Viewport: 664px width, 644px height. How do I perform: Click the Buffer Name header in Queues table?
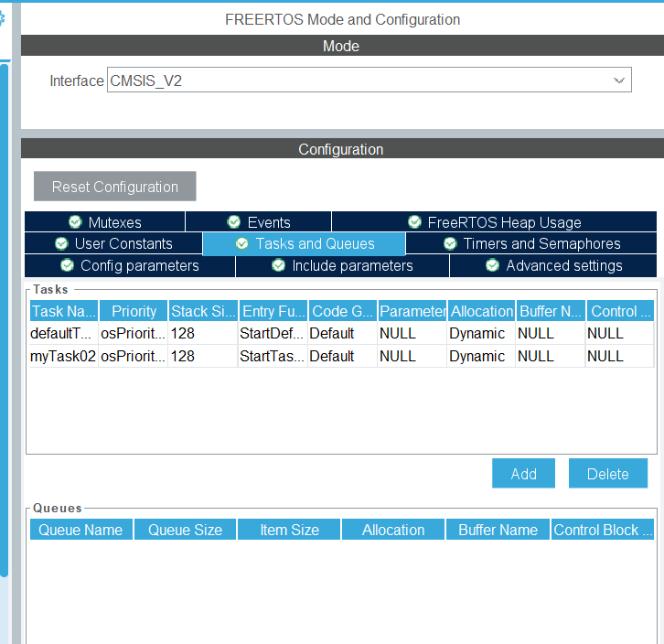coord(498,529)
